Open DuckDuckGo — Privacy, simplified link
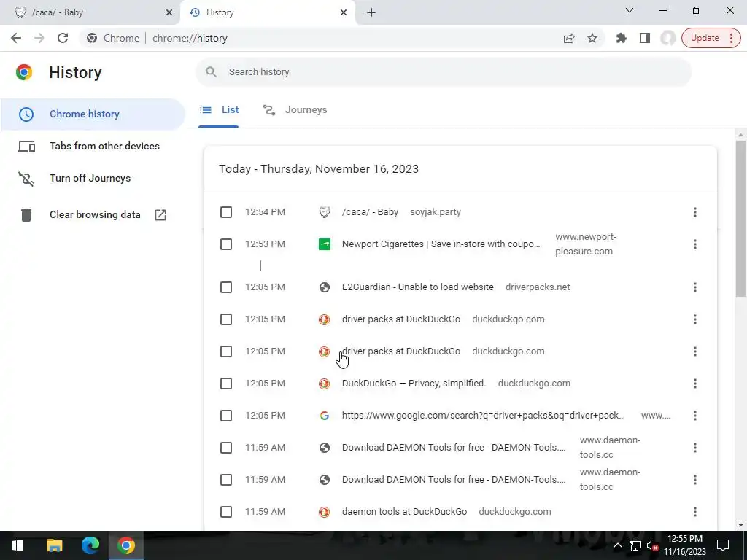The width and height of the screenshot is (747, 560). (414, 384)
